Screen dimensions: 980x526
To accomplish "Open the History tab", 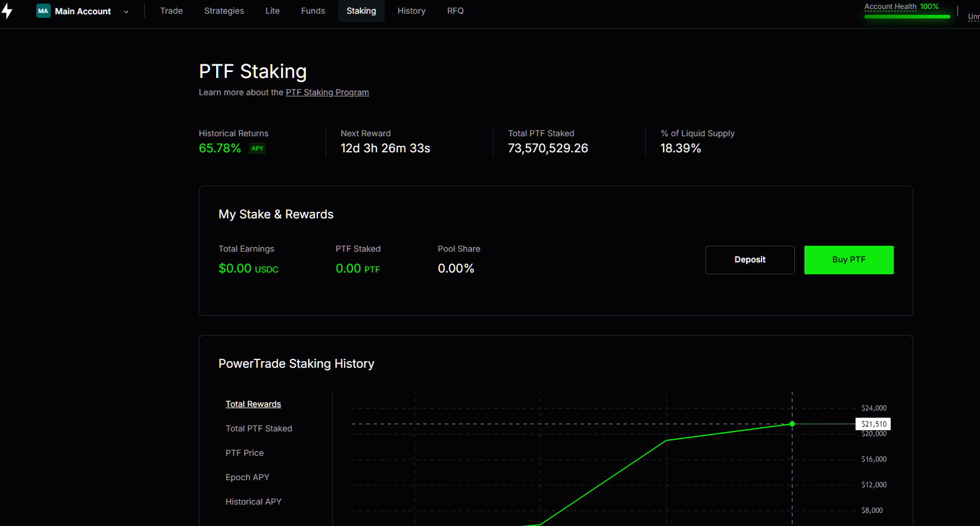I will (x=411, y=11).
